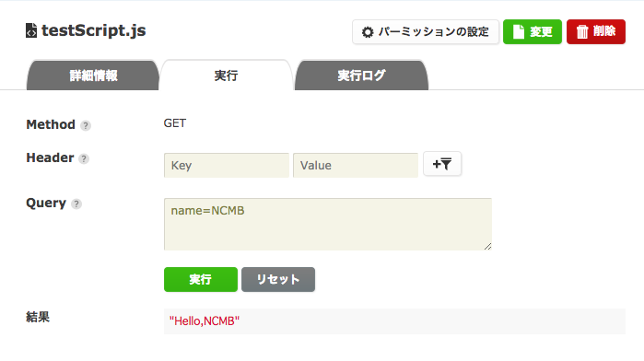The height and width of the screenshot is (361, 644).
Task: Click the green 実行 run button
Action: (201, 279)
